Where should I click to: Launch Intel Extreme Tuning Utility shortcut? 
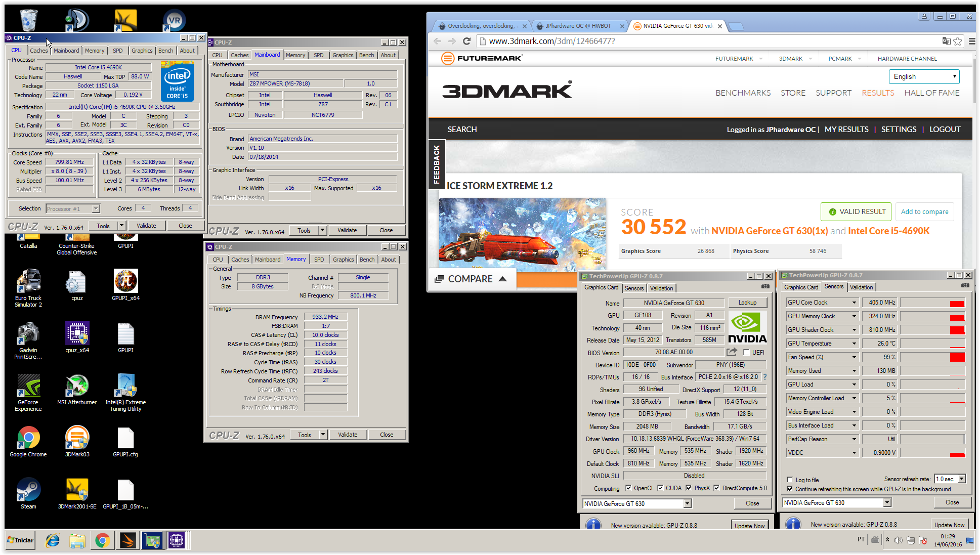125,393
